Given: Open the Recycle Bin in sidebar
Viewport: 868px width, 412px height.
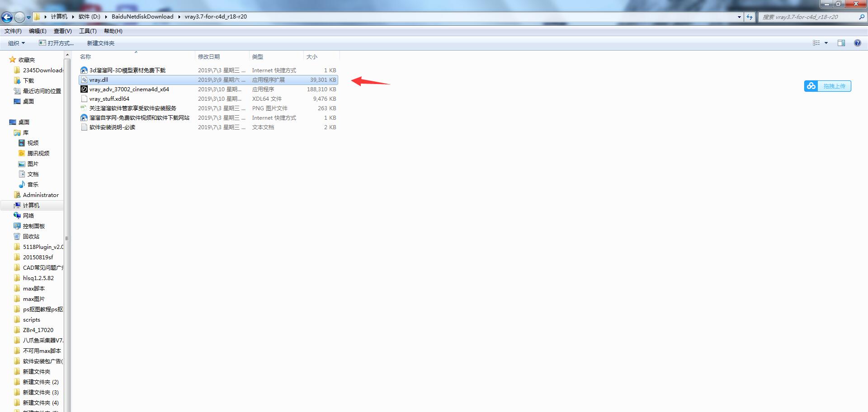Looking at the screenshot, I should [31, 236].
